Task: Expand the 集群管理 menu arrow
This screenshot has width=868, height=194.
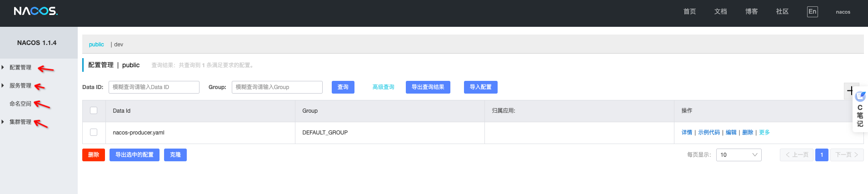Action: pos(3,122)
